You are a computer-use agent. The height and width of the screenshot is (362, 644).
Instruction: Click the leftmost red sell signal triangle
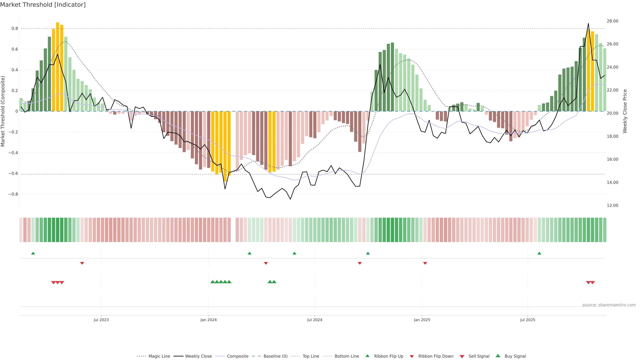coord(53,283)
